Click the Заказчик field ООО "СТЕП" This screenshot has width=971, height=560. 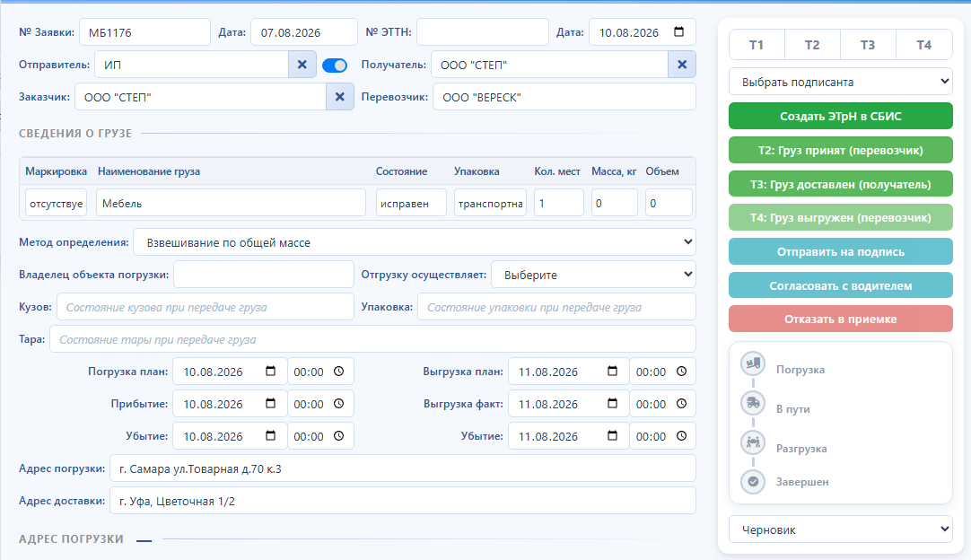coord(201,97)
